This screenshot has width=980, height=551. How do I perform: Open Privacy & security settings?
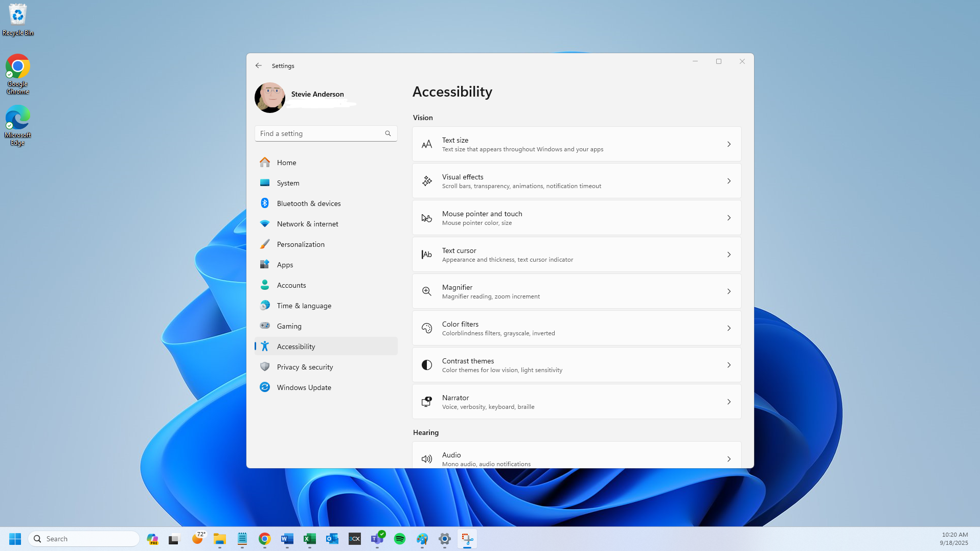(x=326, y=367)
